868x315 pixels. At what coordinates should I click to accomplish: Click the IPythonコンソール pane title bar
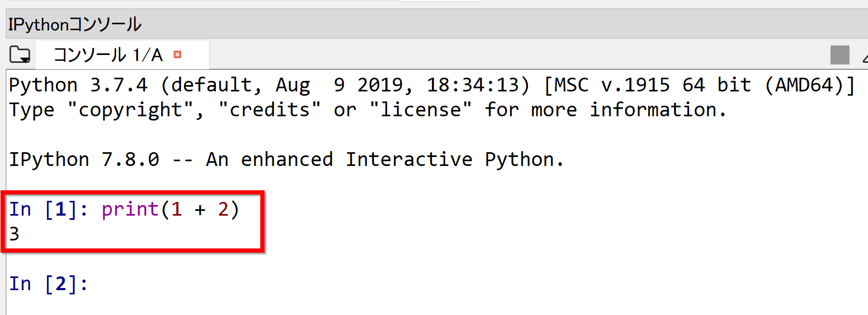click(x=437, y=24)
